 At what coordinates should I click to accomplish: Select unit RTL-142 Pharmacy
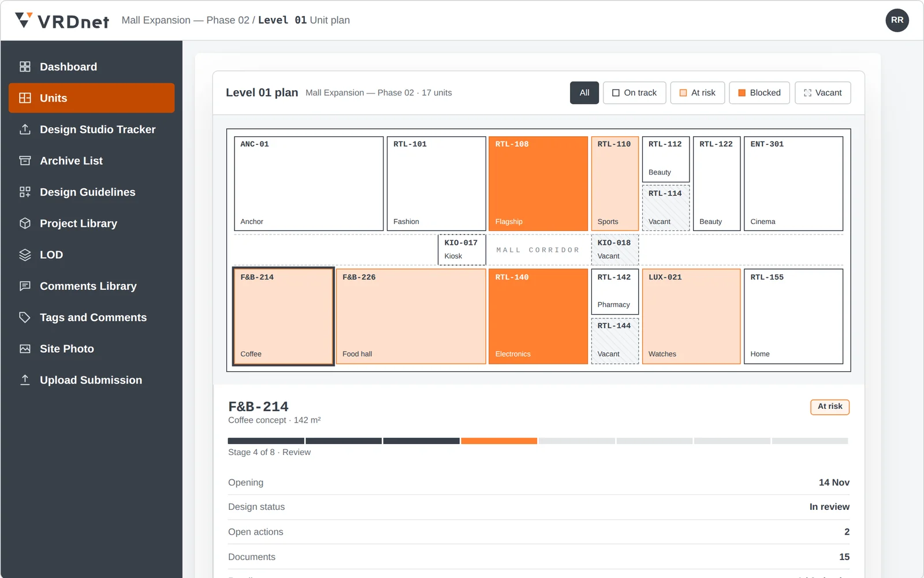[x=614, y=292]
